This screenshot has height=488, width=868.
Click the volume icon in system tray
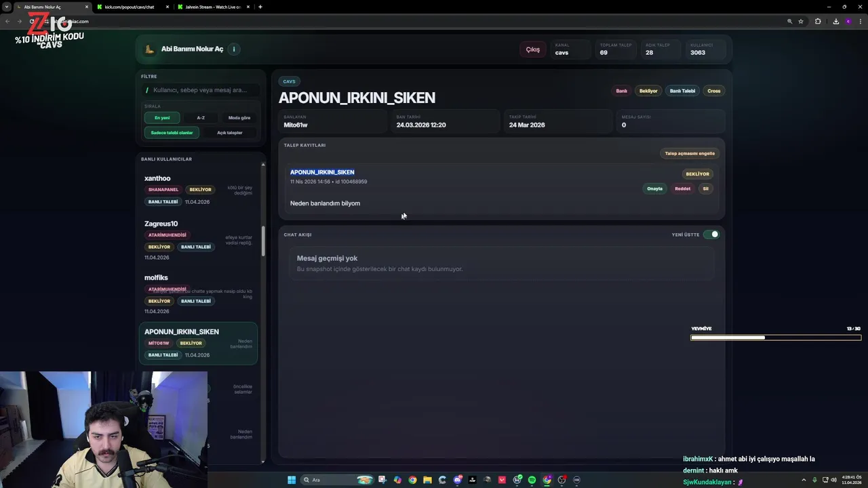833,480
